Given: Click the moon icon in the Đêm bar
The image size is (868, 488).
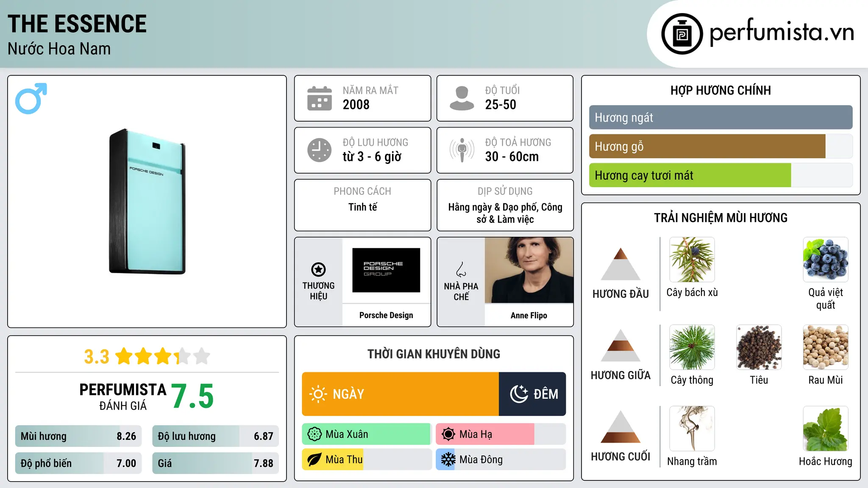Looking at the screenshot, I should [519, 394].
